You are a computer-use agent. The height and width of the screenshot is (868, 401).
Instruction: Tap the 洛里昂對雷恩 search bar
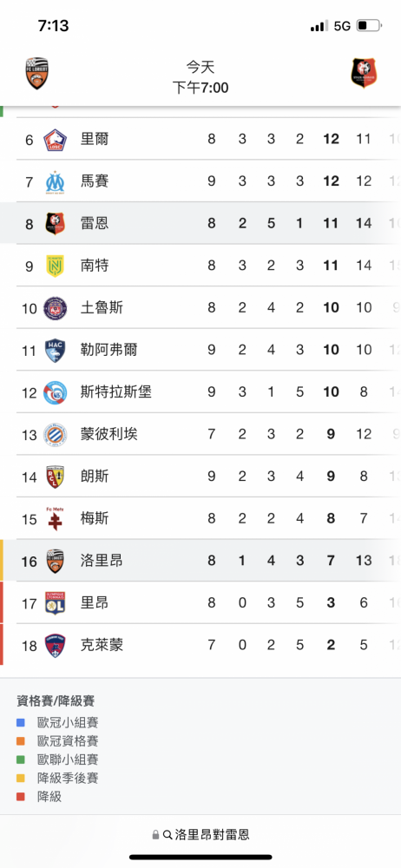click(200, 835)
